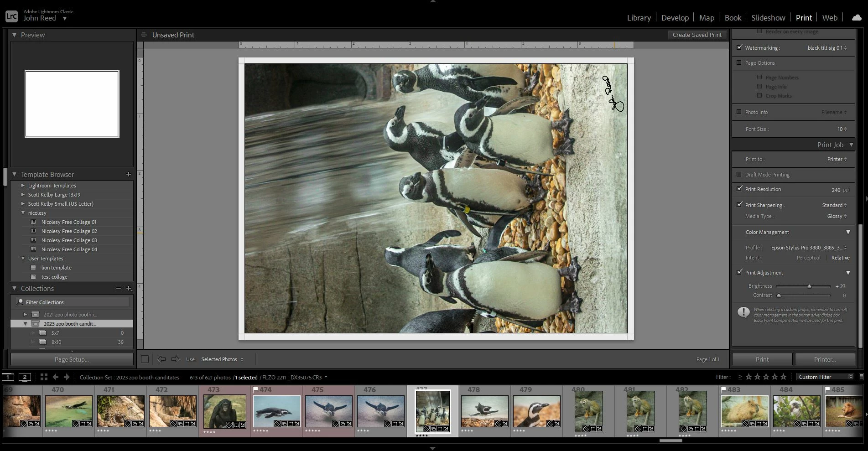868x451 pixels.
Task: Click the flag on thumbnail 474
Action: tap(256, 389)
